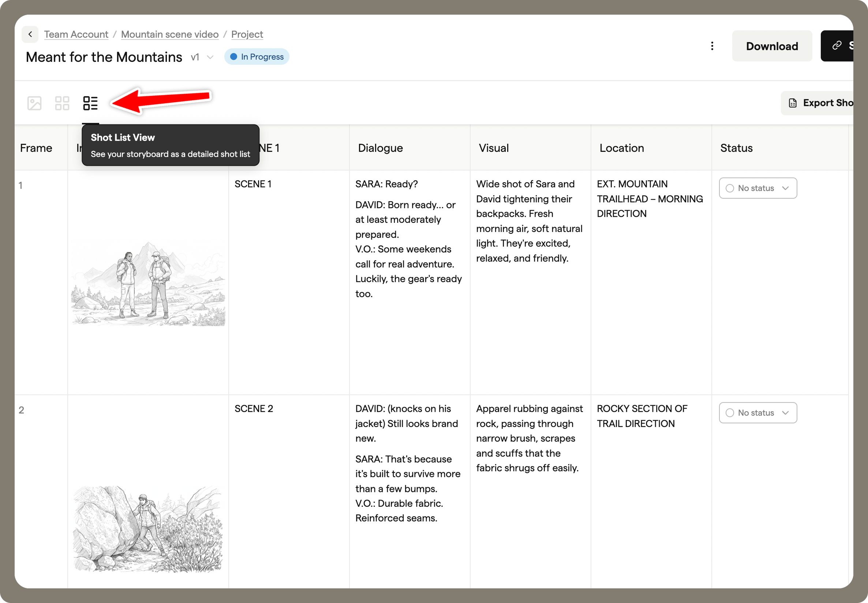Click the Export Shot List document icon
This screenshot has height=603, width=868.
[x=793, y=103]
